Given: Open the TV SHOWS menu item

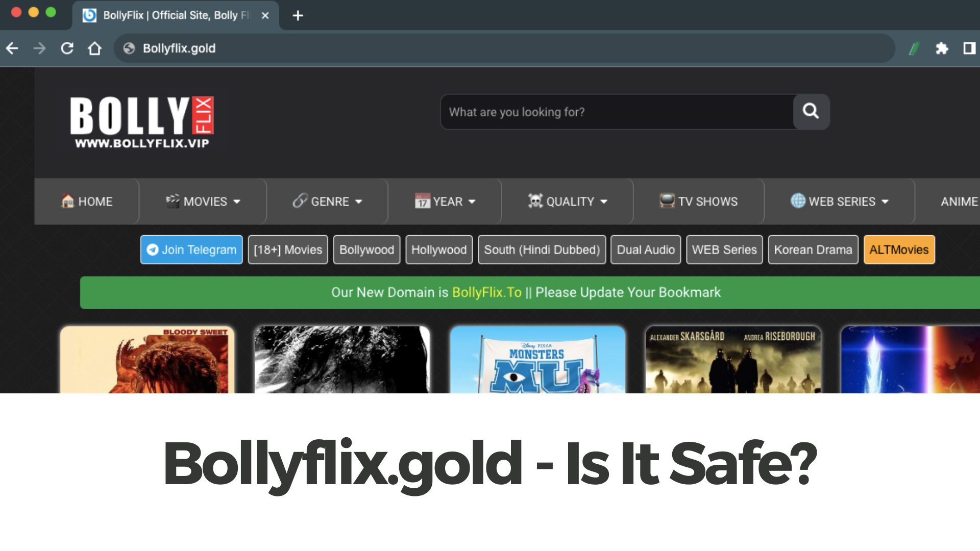Looking at the screenshot, I should coord(699,202).
